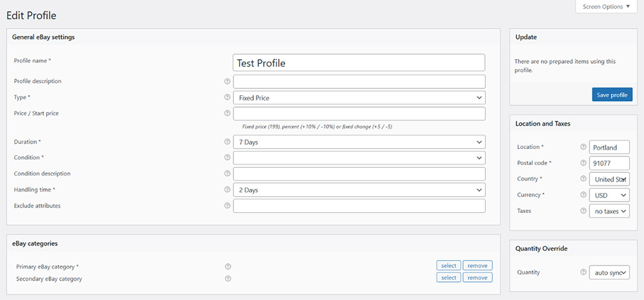Click help icon next to Profile description
This screenshot has width=644, height=300.
coord(227,82)
